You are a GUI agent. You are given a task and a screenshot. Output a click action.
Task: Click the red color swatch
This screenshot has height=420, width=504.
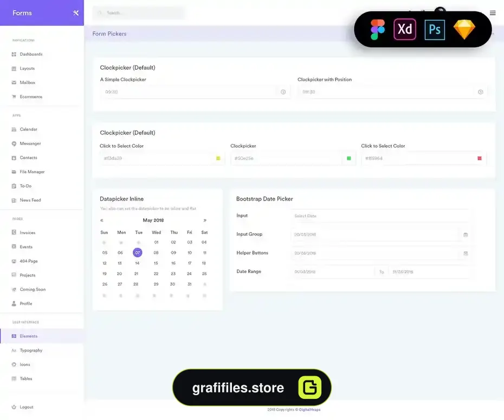pos(480,158)
